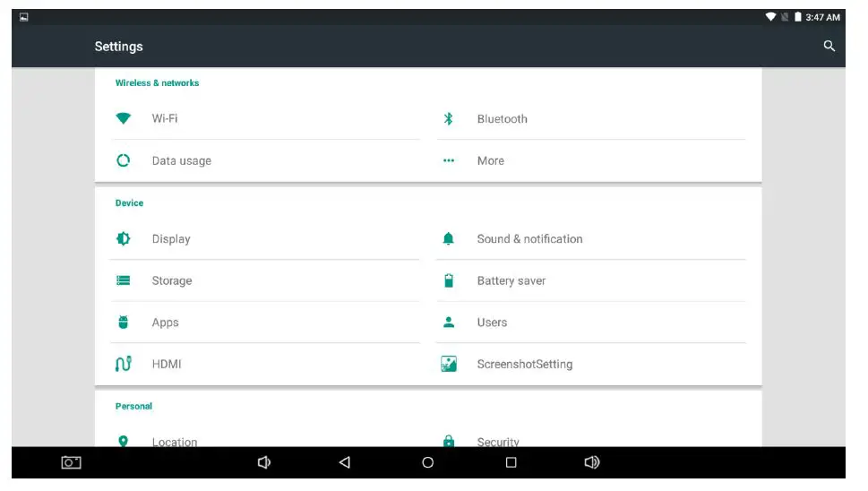Open Users settings
Screen dimensions: 868x491
[590, 323]
